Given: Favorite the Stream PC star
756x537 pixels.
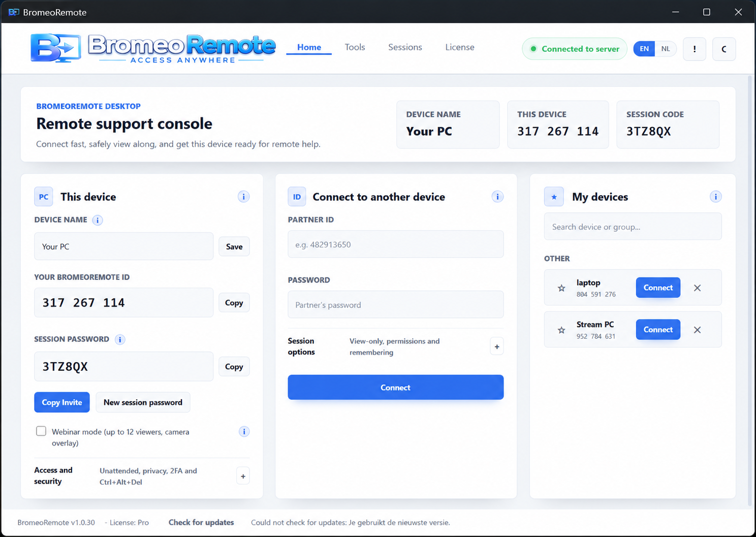Looking at the screenshot, I should click(x=561, y=330).
